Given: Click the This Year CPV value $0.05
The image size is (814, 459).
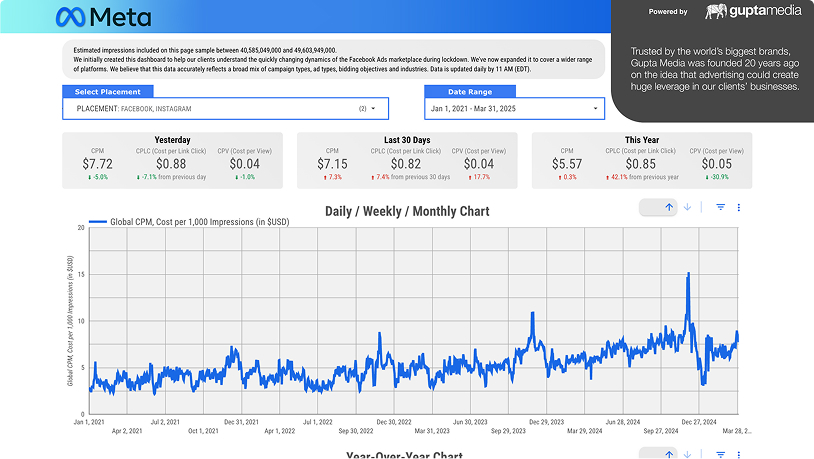Looking at the screenshot, I should (716, 164).
